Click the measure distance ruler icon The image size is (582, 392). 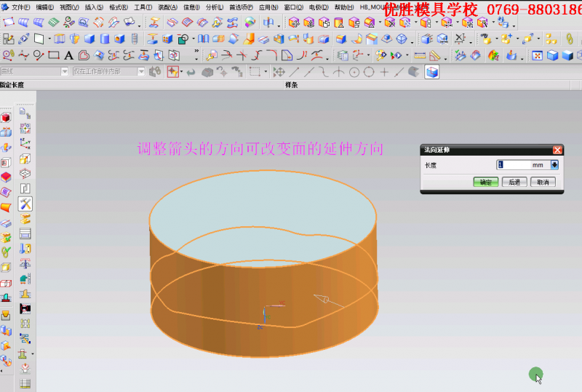(x=420, y=56)
